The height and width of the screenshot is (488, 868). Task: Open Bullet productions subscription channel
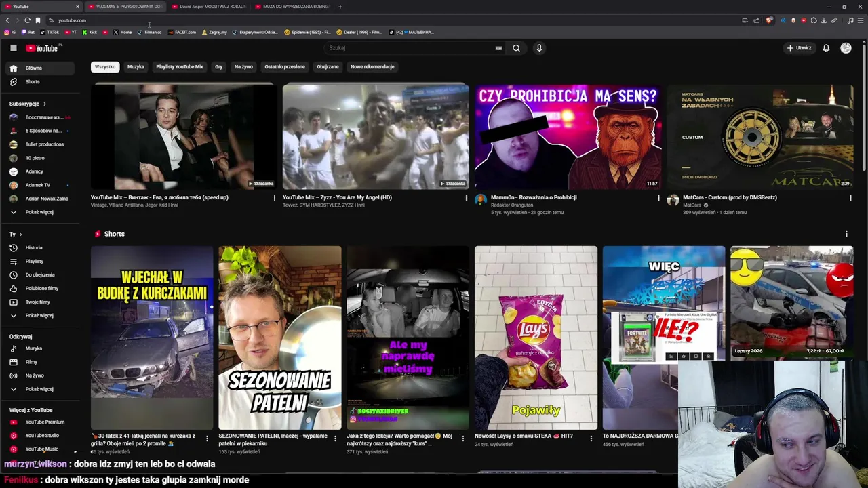[41, 144]
